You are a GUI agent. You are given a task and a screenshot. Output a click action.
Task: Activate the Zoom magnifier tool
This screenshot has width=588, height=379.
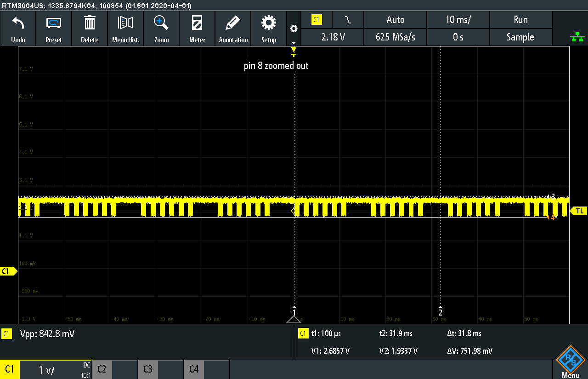(x=161, y=23)
